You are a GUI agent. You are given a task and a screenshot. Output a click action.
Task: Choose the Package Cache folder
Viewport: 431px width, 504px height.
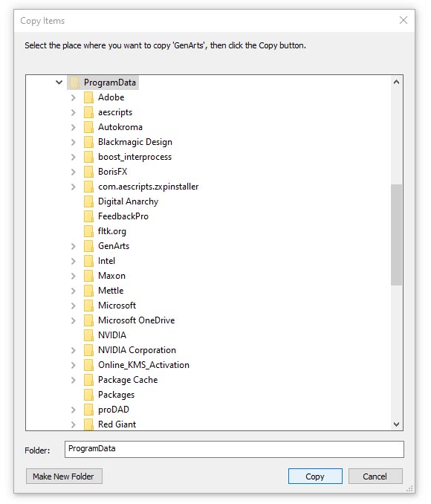pyautogui.click(x=128, y=380)
